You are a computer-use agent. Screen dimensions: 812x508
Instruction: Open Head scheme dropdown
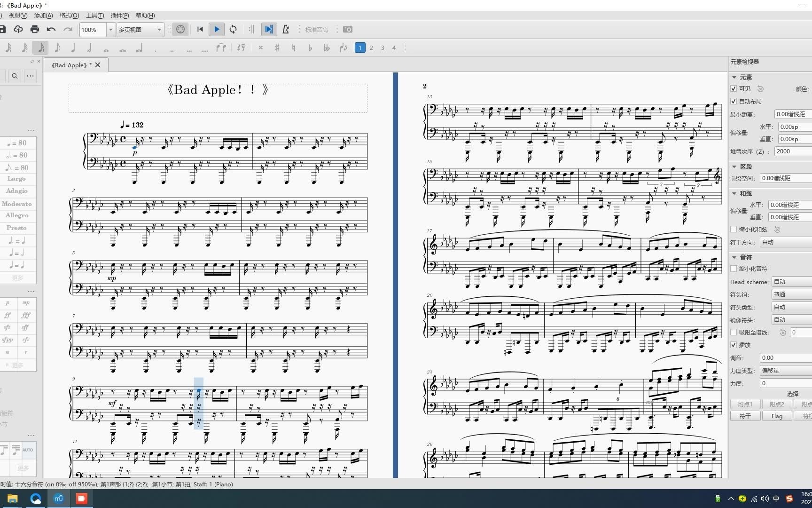click(x=792, y=281)
